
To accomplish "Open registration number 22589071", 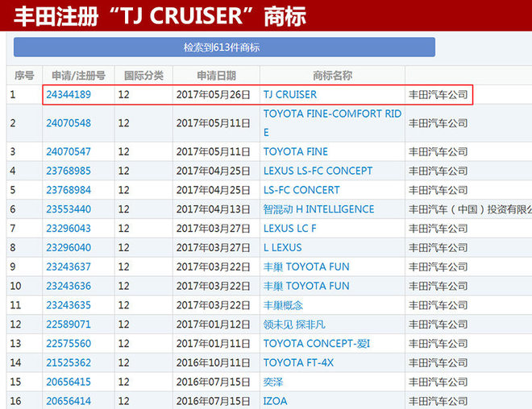I will (69, 324).
